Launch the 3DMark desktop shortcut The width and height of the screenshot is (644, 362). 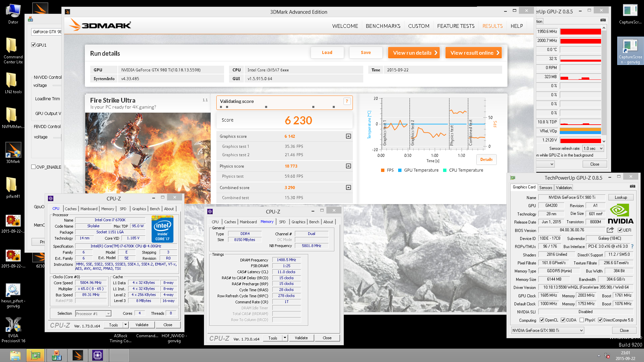[x=13, y=153]
